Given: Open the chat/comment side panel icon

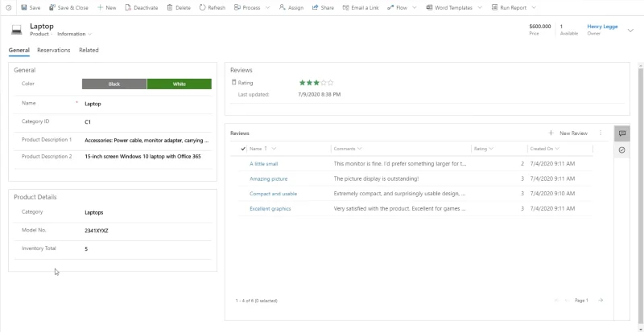Looking at the screenshot, I should [621, 133].
